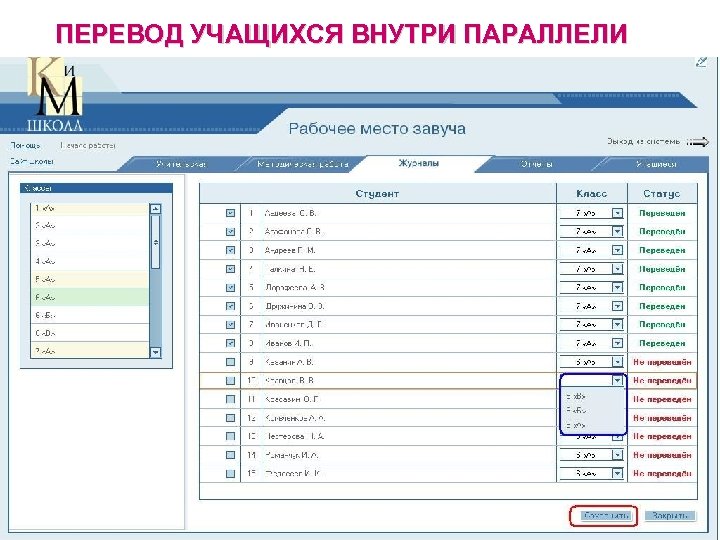Uncheck the checkbox for student 4
The width and height of the screenshot is (720, 540).
pyautogui.click(x=231, y=269)
